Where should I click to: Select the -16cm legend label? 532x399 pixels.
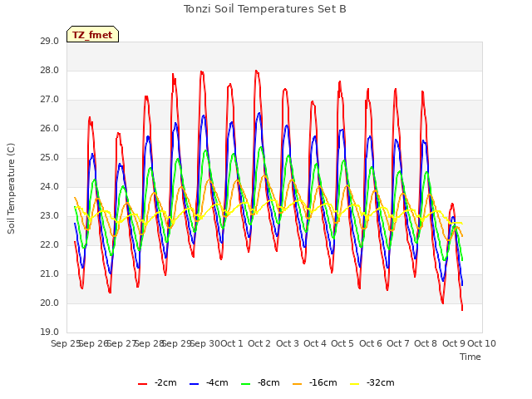click(323, 382)
